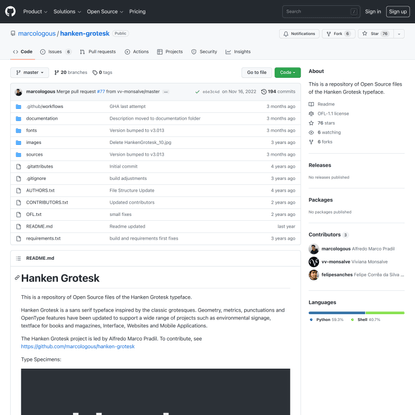Open the Product menu

coord(35,12)
